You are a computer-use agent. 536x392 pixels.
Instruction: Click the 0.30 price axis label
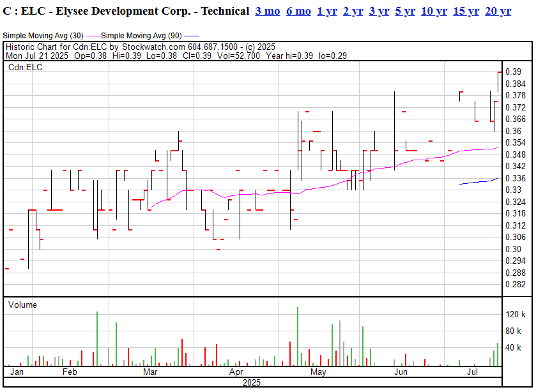pyautogui.click(x=514, y=249)
